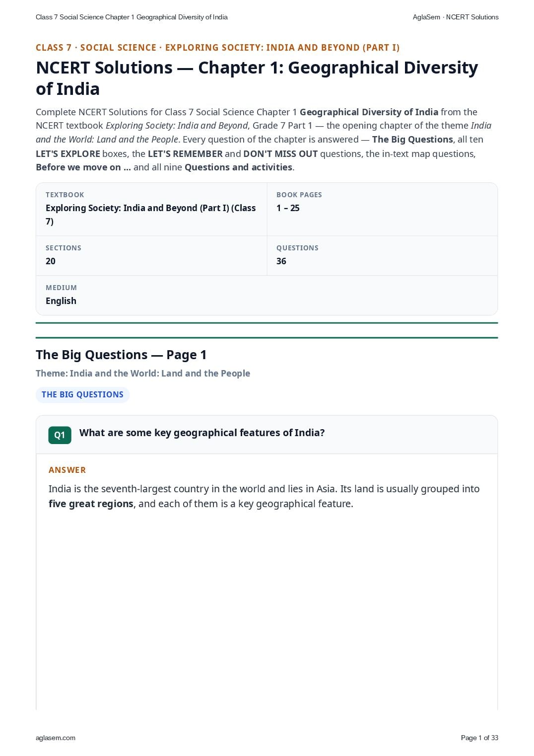Click the MEDIUM English cell
The width and height of the screenshot is (534, 756).
pos(267,295)
